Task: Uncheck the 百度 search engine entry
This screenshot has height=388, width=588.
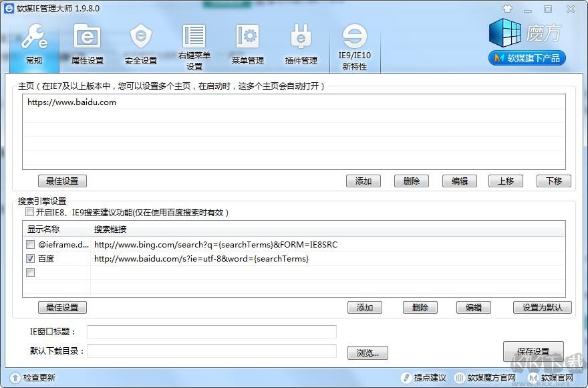Action: tap(29, 260)
